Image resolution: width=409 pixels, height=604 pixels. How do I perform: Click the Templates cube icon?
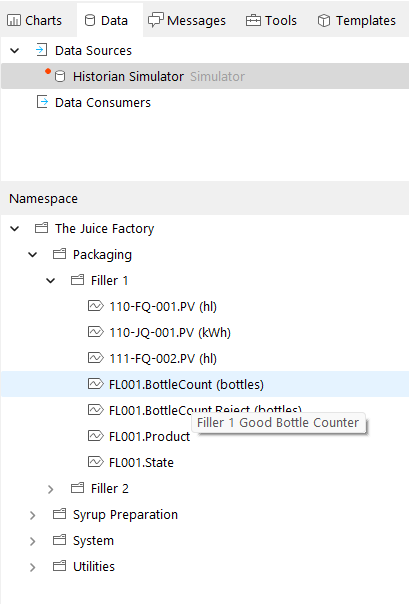pyautogui.click(x=324, y=20)
